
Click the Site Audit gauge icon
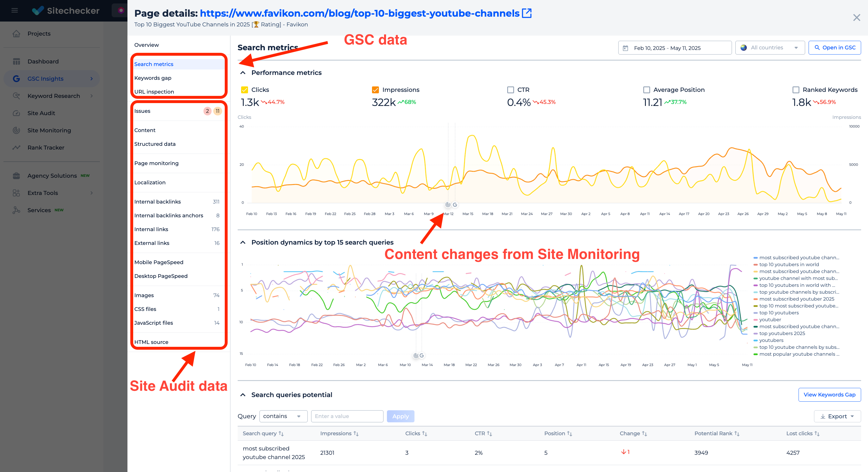point(16,113)
